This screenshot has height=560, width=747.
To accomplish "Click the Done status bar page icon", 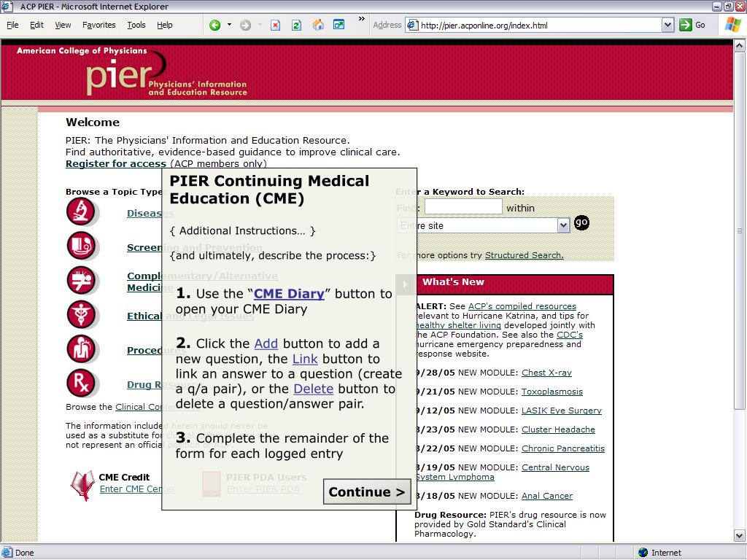I will (x=7, y=553).
